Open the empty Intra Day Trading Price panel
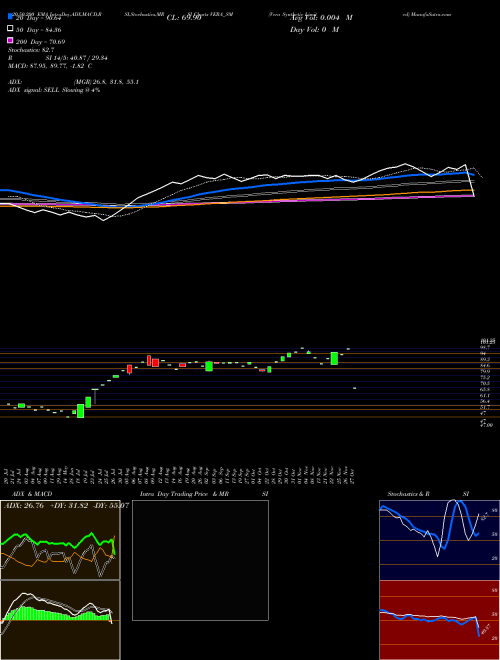Image resolution: width=500 pixels, height=660 pixels. click(200, 560)
